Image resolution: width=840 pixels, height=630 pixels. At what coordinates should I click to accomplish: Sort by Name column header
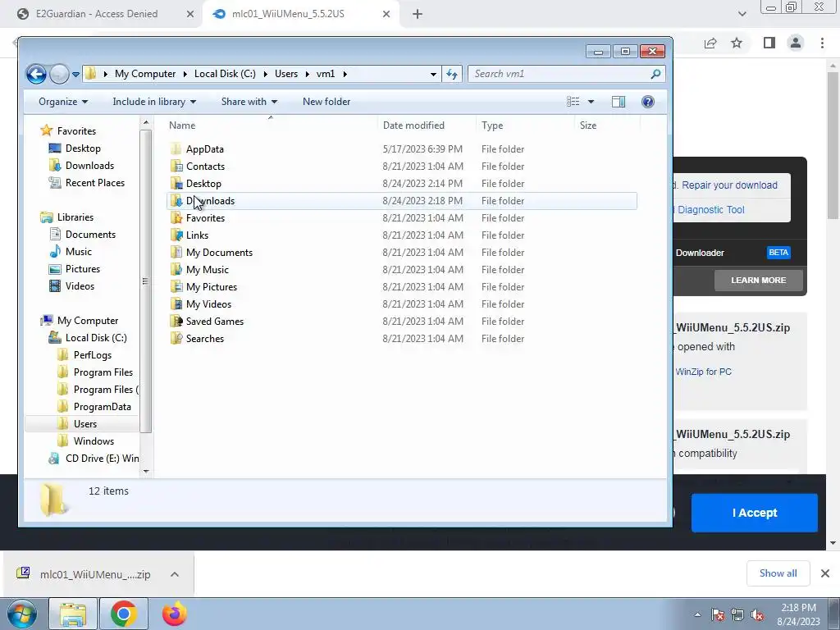271,126
